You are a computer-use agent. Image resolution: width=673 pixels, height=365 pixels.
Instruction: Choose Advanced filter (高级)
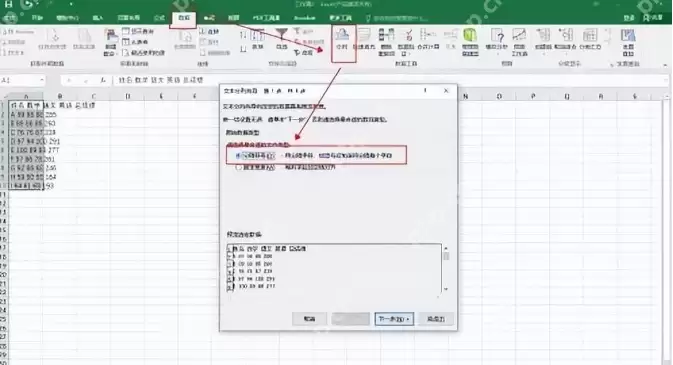coord(303,52)
